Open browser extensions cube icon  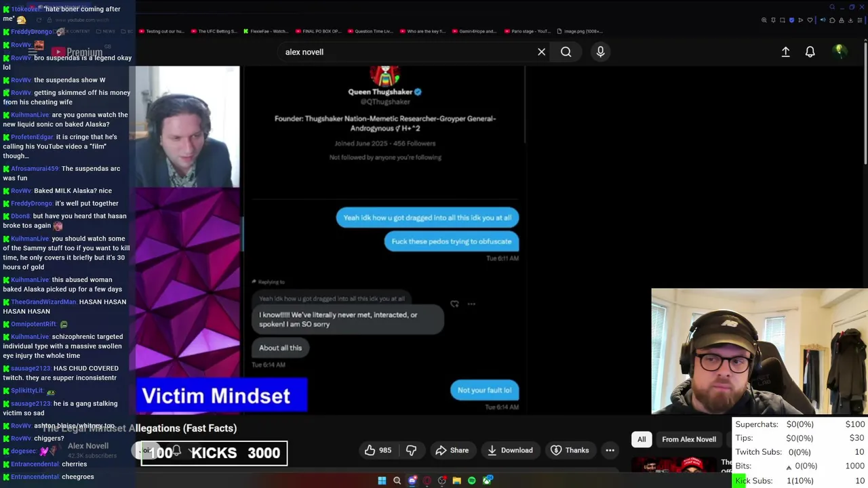[832, 20]
